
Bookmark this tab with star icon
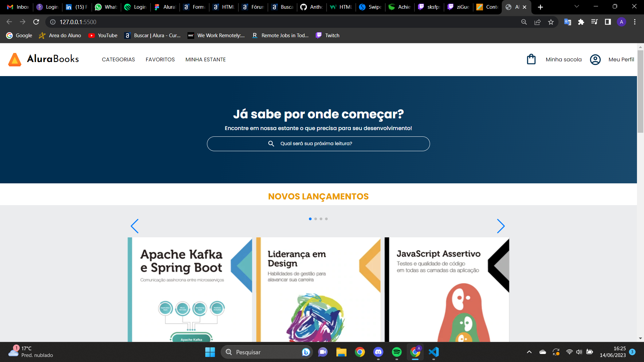pos(551,22)
